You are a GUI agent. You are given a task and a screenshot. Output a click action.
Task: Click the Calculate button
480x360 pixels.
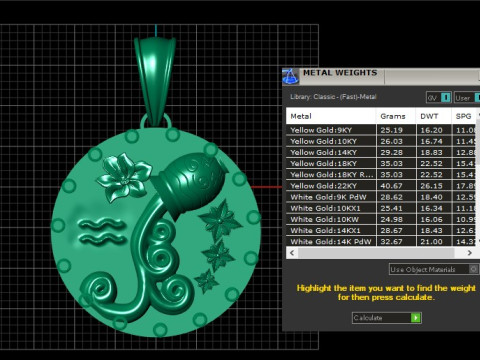pos(387,318)
